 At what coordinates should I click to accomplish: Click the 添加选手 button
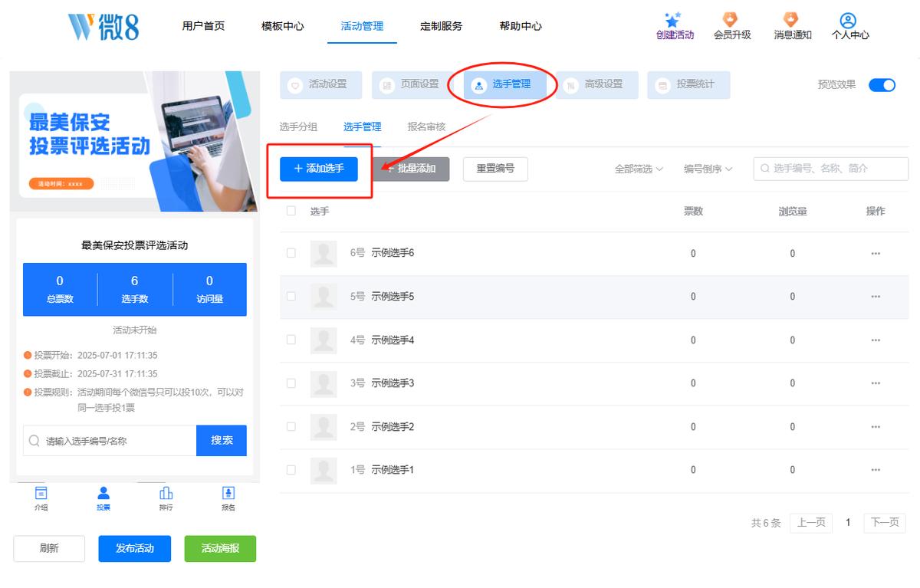point(319,169)
